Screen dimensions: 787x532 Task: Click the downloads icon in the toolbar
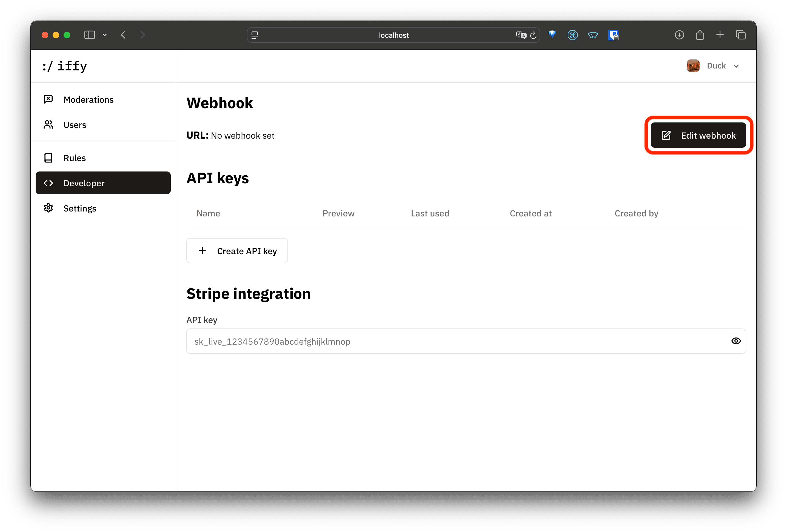(x=679, y=35)
